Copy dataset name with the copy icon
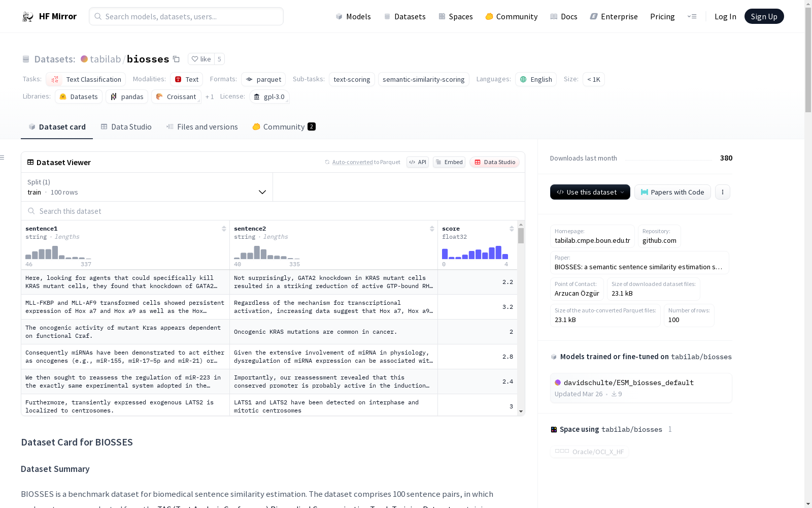 coord(176,59)
